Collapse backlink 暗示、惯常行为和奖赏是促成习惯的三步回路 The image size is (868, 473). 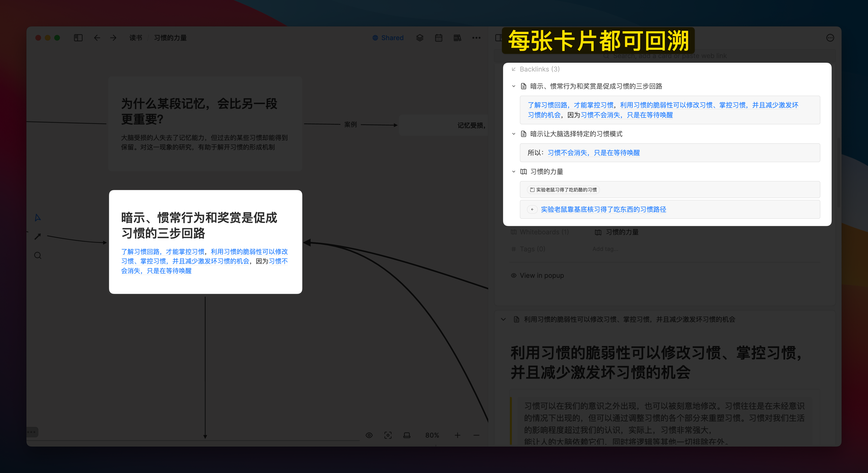(513, 86)
